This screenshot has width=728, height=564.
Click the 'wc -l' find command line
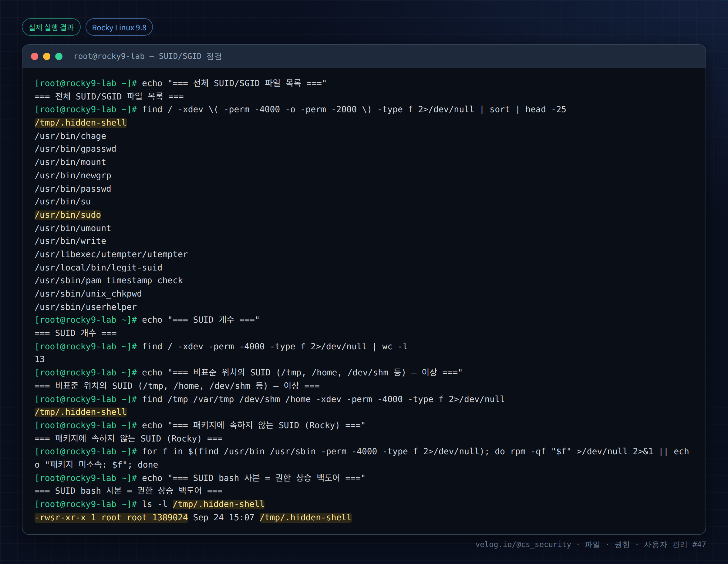(x=221, y=347)
